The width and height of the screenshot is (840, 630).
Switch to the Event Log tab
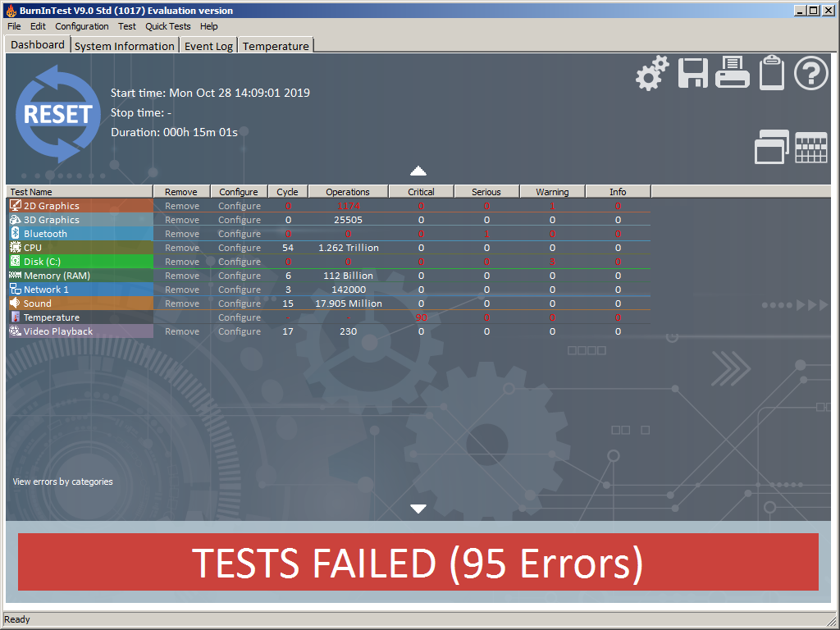tap(208, 46)
